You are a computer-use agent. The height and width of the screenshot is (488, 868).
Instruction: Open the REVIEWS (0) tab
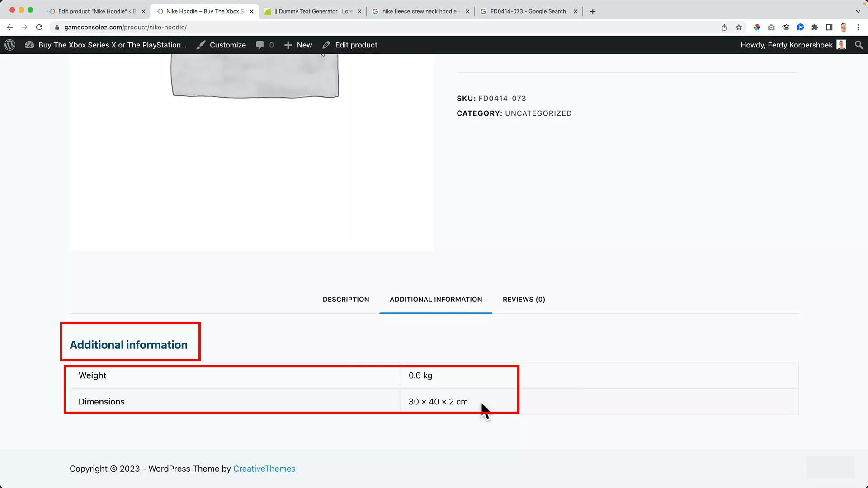(x=524, y=299)
